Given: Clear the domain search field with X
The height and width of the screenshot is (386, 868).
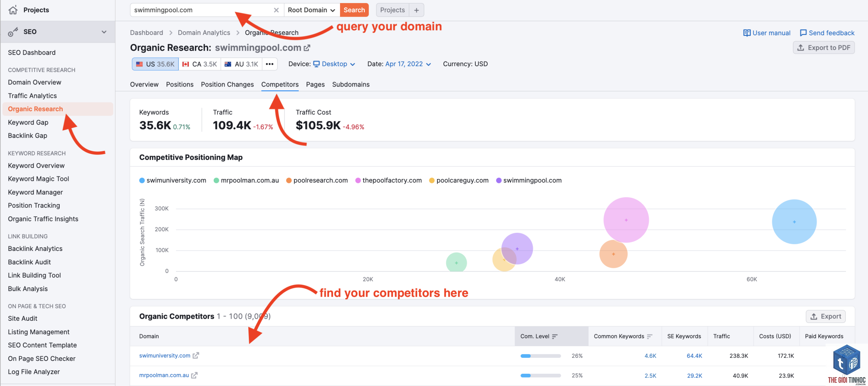Looking at the screenshot, I should 276,10.
